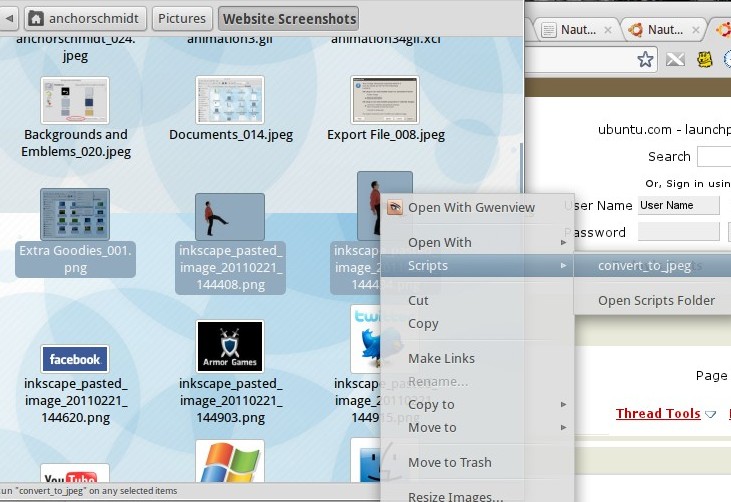This screenshot has height=502, width=731.
Task: Select the Windows logo image thumbnail
Action: coord(230,461)
